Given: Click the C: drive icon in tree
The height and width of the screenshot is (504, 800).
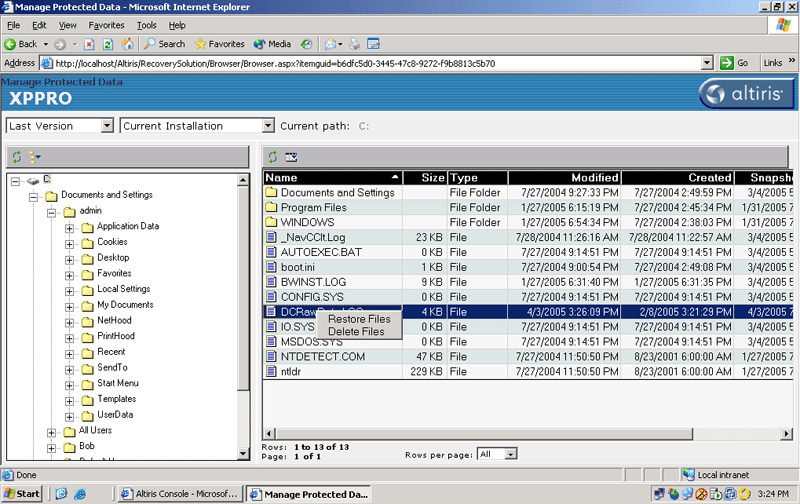Looking at the screenshot, I should (34, 179).
